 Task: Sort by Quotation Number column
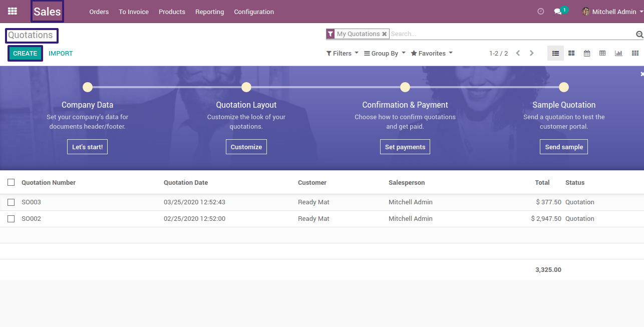(x=49, y=182)
